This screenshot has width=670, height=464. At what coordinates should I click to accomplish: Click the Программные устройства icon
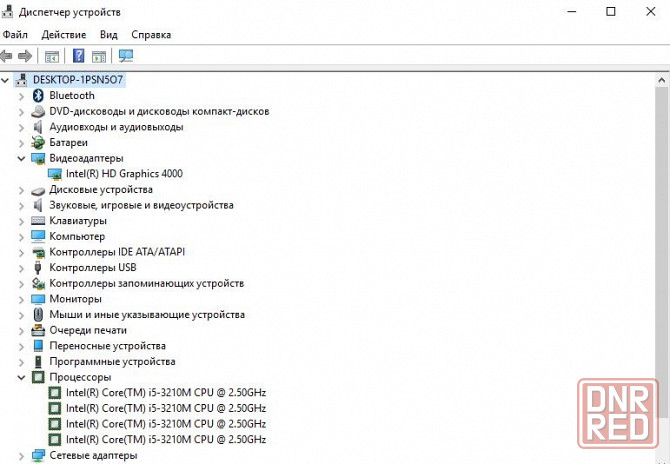(38, 362)
